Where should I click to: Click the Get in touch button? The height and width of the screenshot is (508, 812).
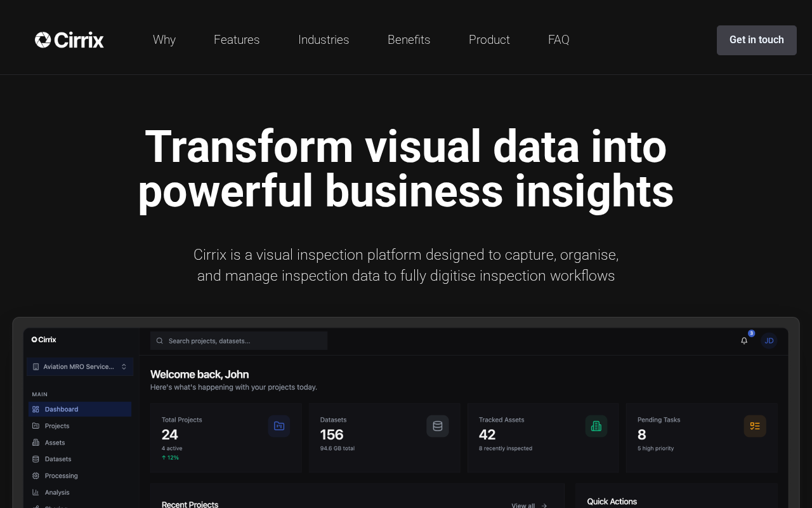pos(757,40)
